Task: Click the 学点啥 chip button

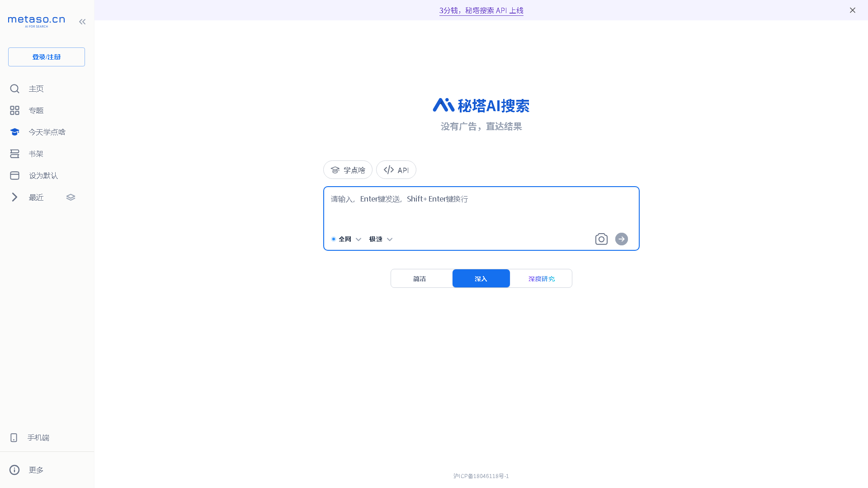Action: pyautogui.click(x=348, y=170)
